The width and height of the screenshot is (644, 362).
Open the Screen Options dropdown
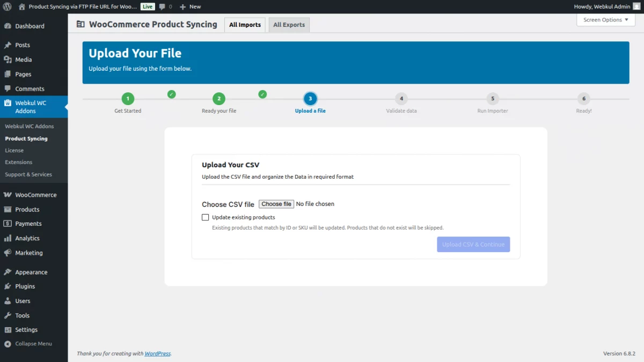pyautogui.click(x=605, y=20)
